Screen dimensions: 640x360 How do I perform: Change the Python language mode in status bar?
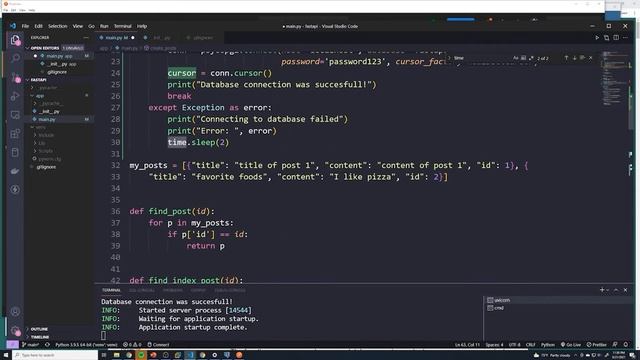coord(547,345)
